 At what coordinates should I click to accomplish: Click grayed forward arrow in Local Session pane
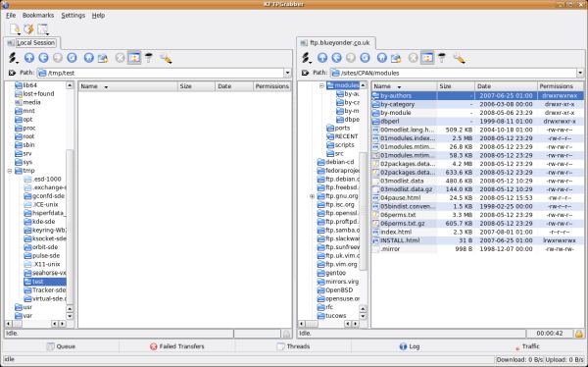click(x=58, y=58)
